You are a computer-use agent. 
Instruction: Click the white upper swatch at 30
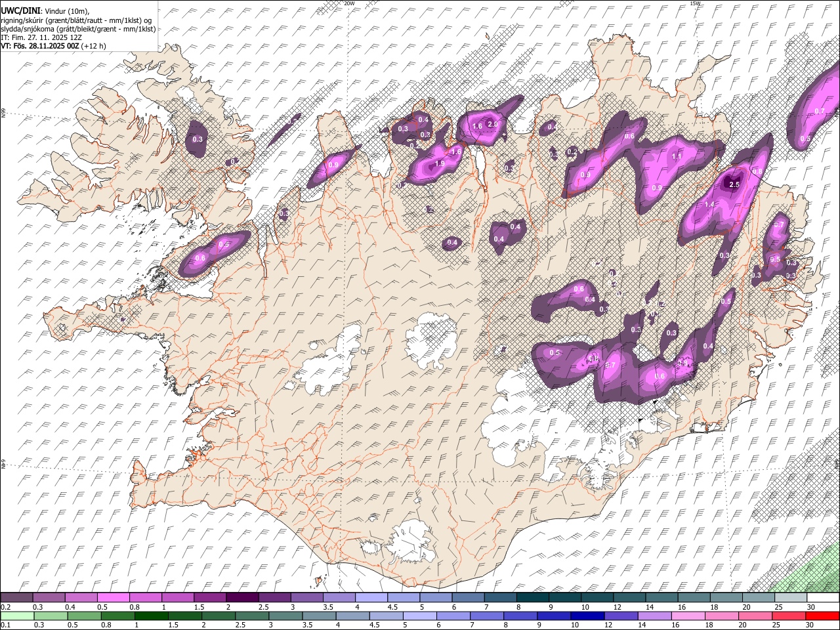[823, 598]
